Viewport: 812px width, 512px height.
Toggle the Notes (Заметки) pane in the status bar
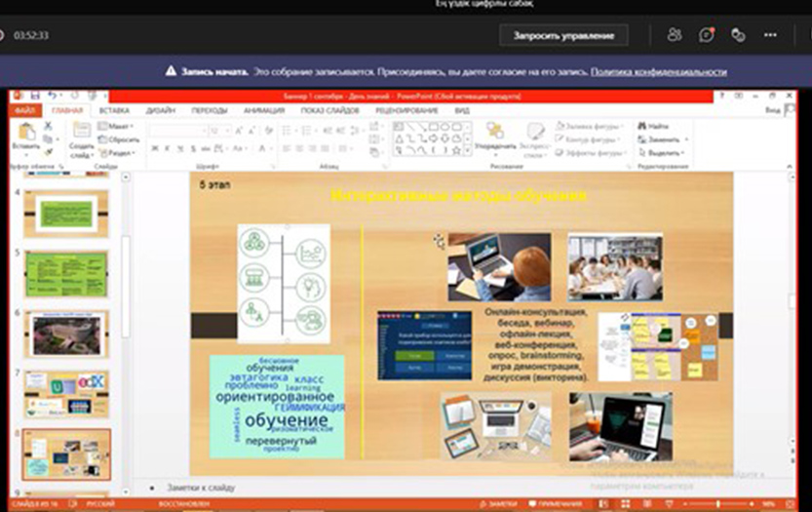click(501, 504)
